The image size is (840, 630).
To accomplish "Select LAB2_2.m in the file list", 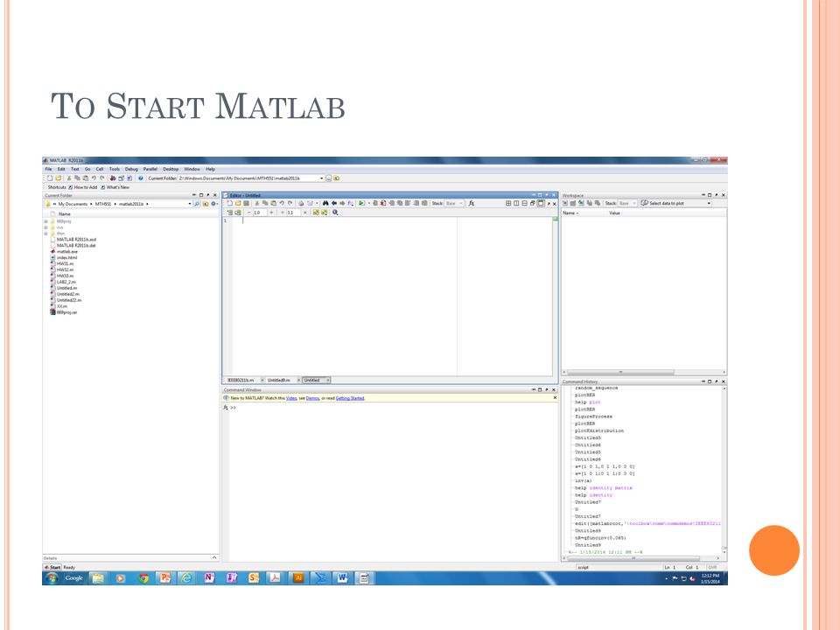I will [66, 282].
